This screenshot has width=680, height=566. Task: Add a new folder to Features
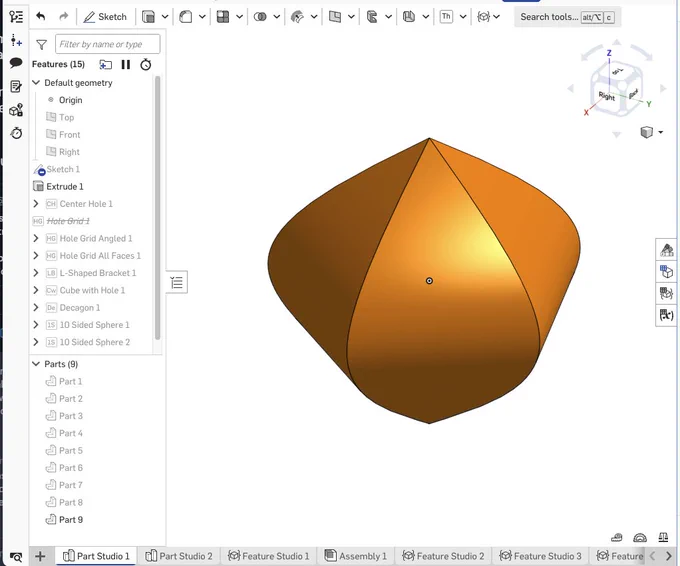pyautogui.click(x=105, y=65)
